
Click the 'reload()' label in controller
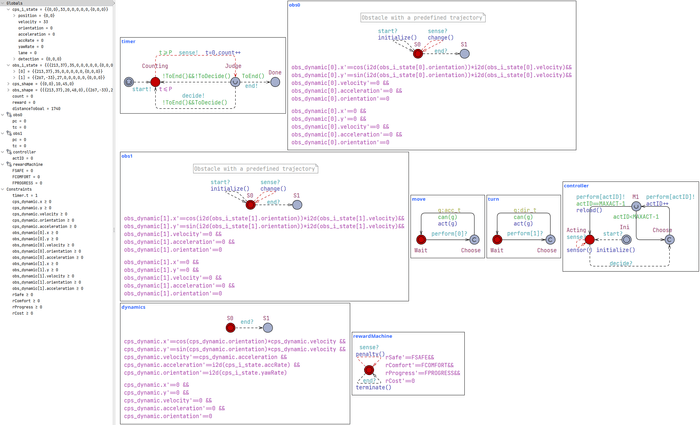tap(589, 210)
